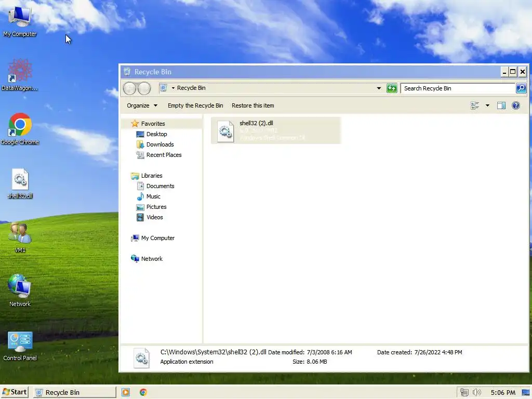Click Restore this item
This screenshot has width=532, height=399.
[x=253, y=105]
